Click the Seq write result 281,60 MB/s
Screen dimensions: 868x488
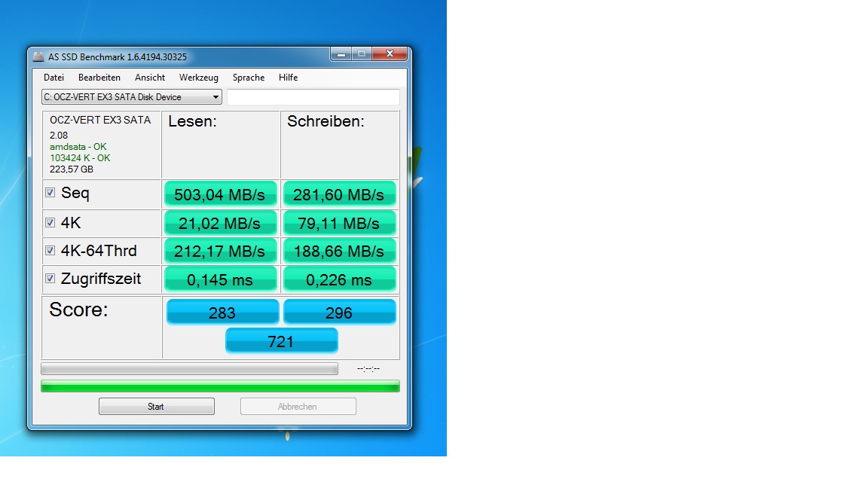click(339, 194)
